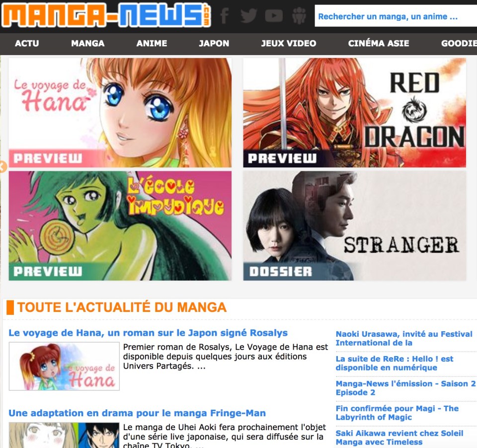
Task: View the L'école Impudique preview banner
Action: tap(120, 225)
